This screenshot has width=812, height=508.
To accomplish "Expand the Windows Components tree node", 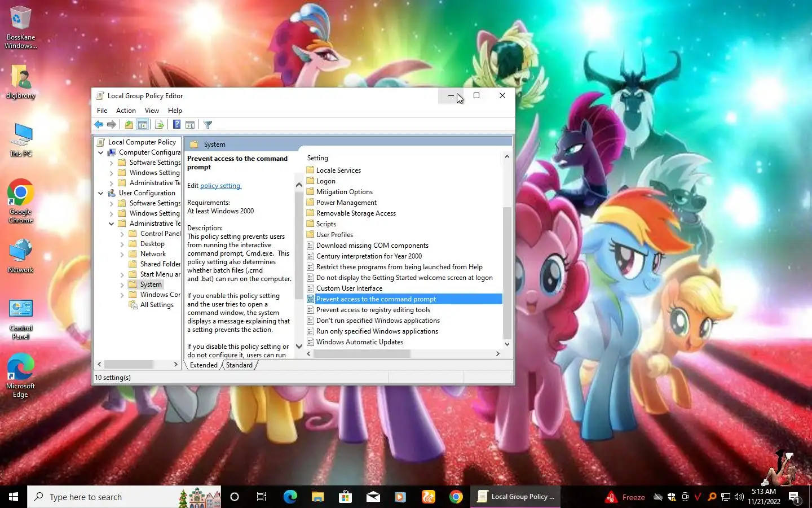I will click(122, 295).
